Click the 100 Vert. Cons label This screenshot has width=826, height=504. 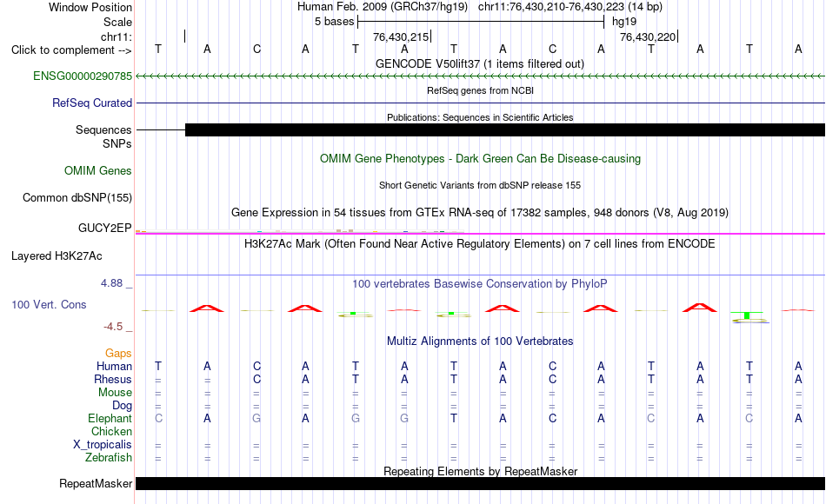[49, 304]
